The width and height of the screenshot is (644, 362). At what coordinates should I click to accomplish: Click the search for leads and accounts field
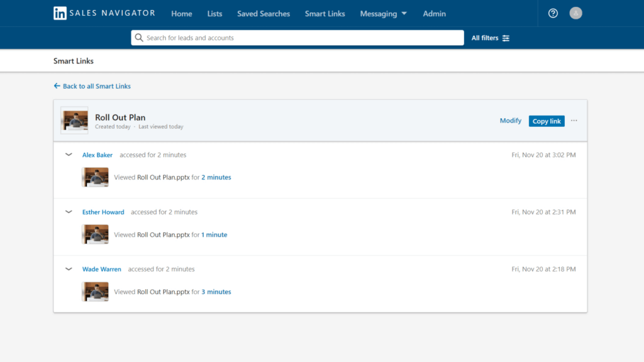pos(302,38)
